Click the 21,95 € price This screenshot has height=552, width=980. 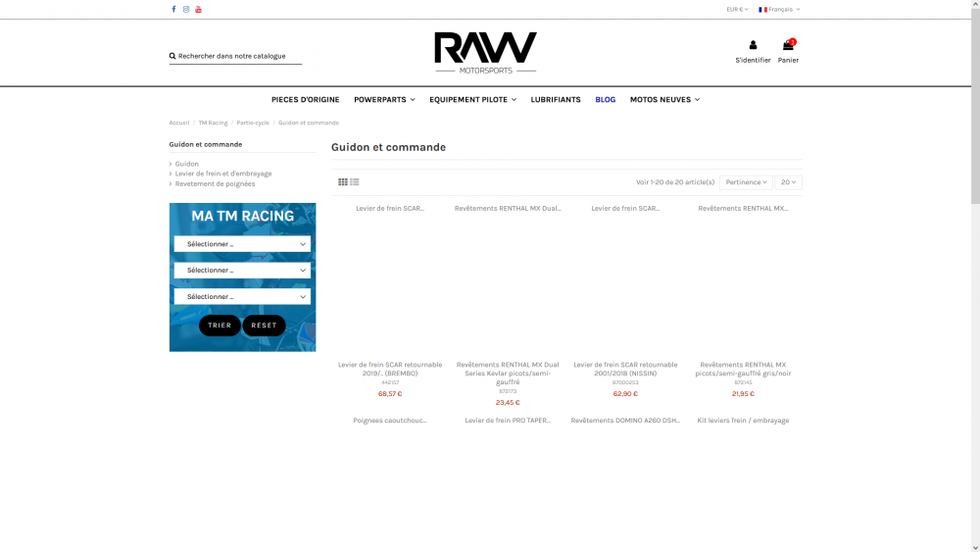[x=743, y=394]
